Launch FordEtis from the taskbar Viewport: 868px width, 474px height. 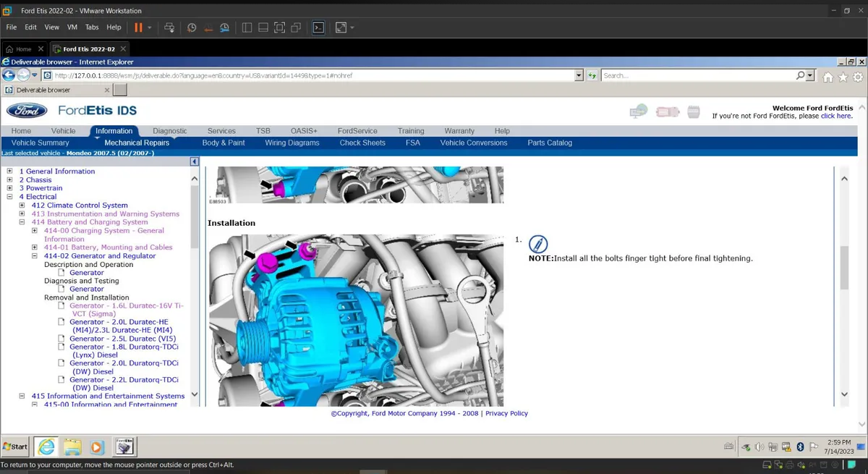coord(124,446)
